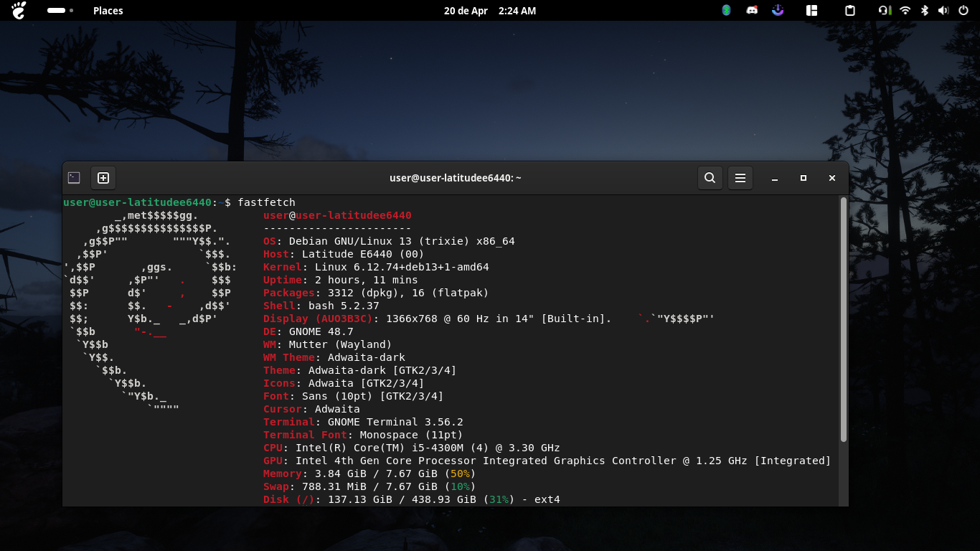This screenshot has width=980, height=551.
Task: Open the clipboard history indicator
Action: [x=850, y=11]
